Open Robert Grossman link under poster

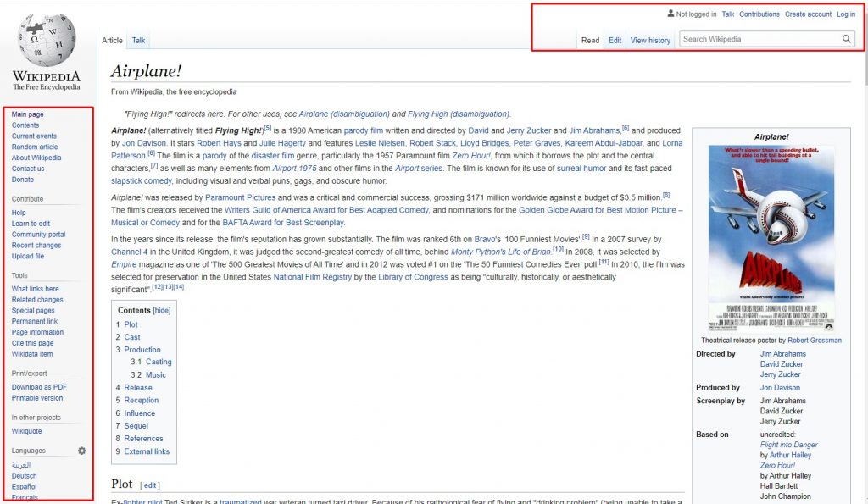click(x=815, y=341)
